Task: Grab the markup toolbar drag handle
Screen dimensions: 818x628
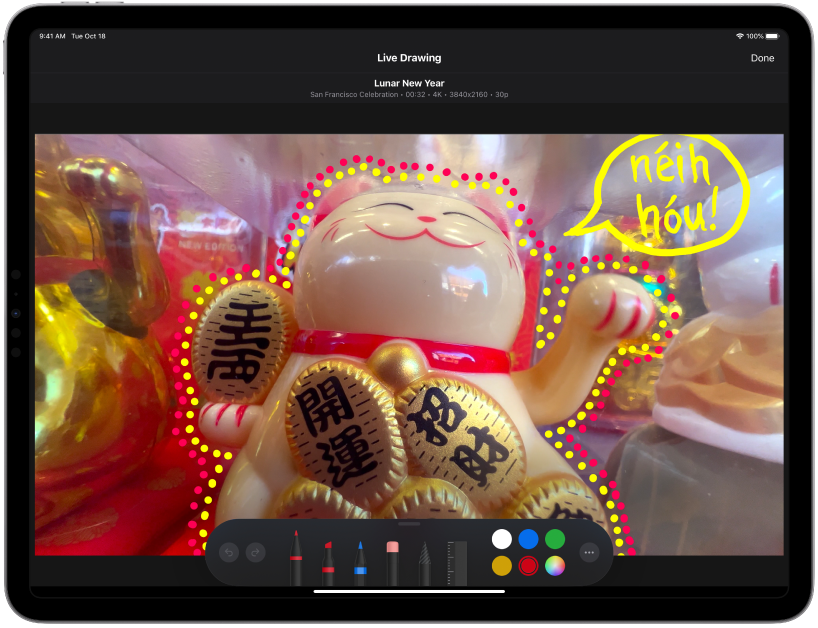Action: tap(409, 523)
